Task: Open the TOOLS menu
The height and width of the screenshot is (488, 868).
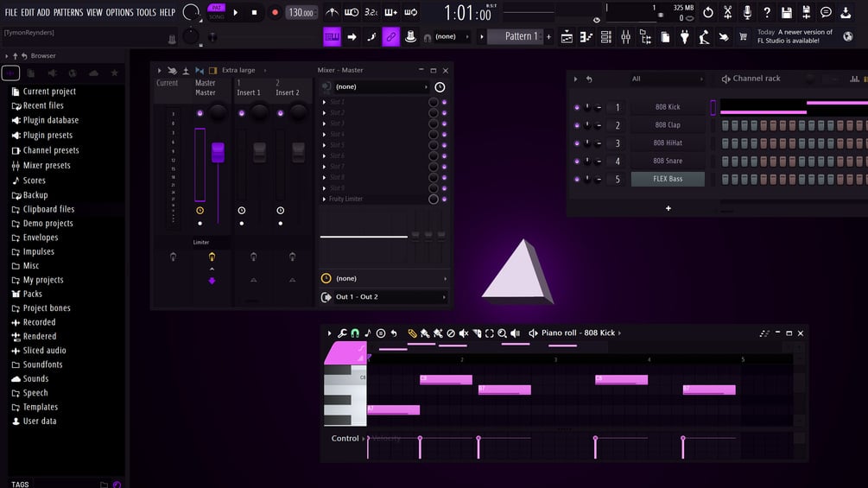Action: click(146, 12)
